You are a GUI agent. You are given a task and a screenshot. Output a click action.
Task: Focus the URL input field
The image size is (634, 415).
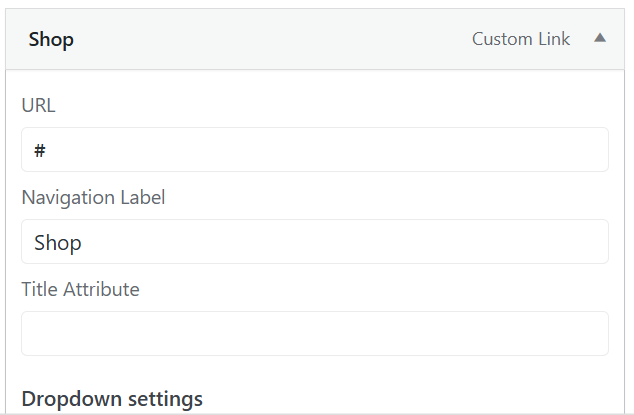click(x=315, y=150)
